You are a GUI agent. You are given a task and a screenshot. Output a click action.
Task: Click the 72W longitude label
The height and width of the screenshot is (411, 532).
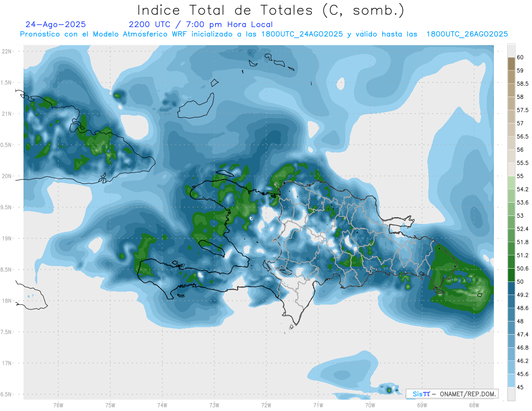(266, 405)
